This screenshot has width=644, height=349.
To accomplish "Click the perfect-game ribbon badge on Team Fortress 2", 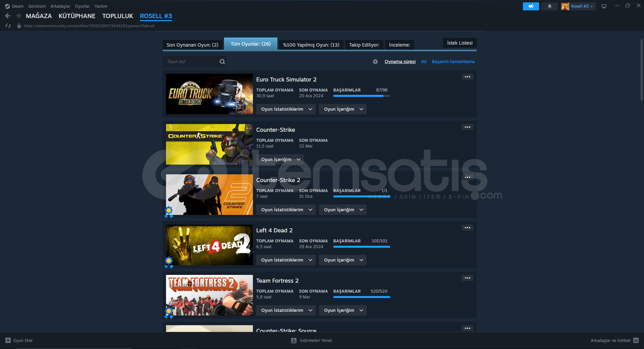I will (x=169, y=313).
